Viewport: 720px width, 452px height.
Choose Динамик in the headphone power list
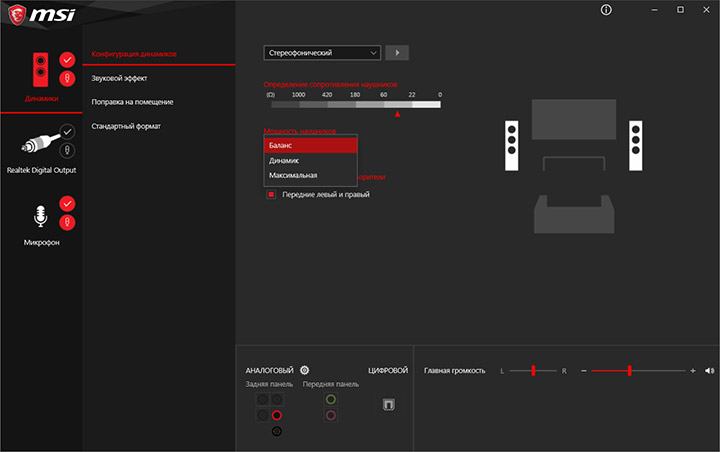[x=310, y=160]
